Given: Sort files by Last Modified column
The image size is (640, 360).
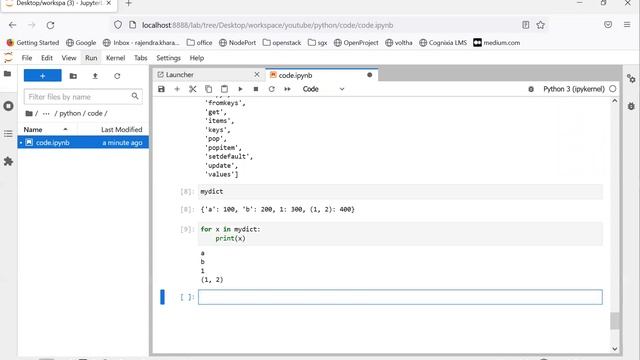Looking at the screenshot, I should click(121, 129).
